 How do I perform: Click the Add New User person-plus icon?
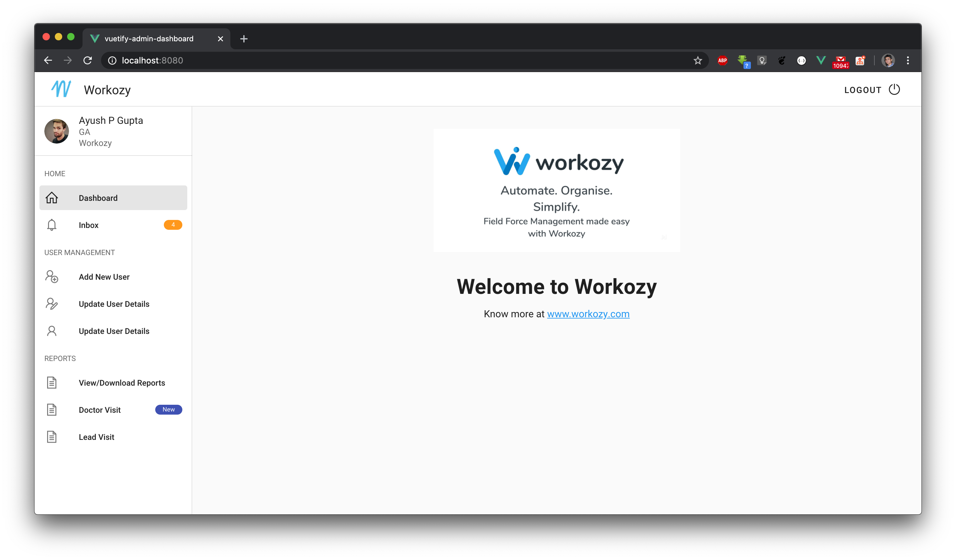coord(52,277)
